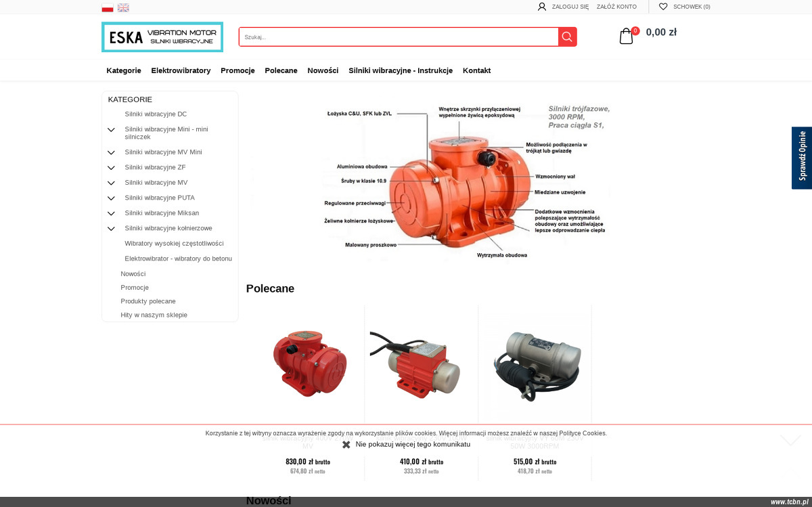Screen dimensions: 812x507
Task: Click the 0,00 zł cart total
Action: coord(661,32)
